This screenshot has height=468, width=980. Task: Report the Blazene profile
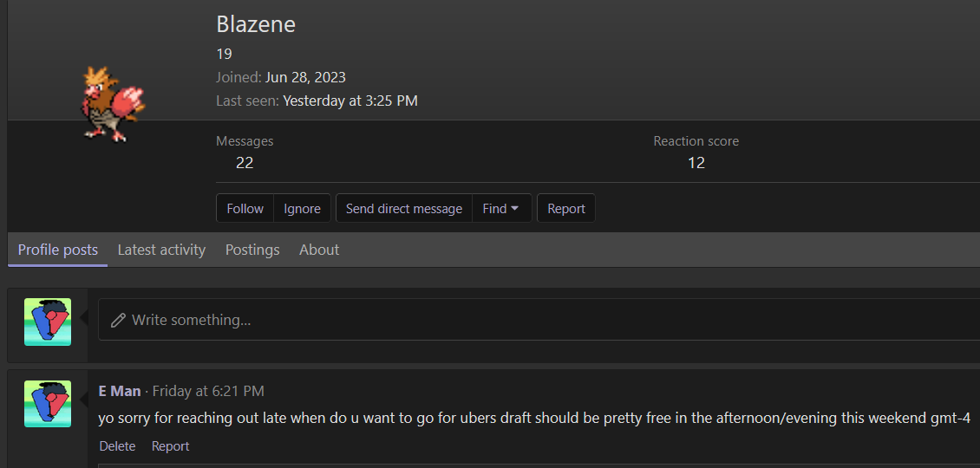tap(566, 208)
